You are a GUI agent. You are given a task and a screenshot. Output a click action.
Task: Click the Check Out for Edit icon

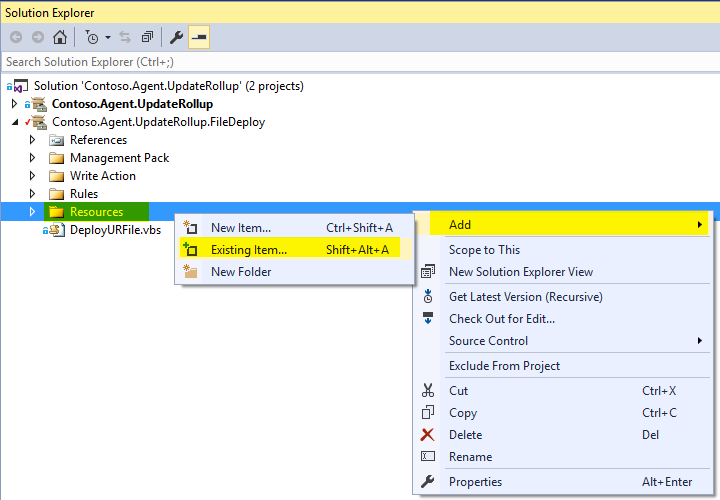click(428, 318)
